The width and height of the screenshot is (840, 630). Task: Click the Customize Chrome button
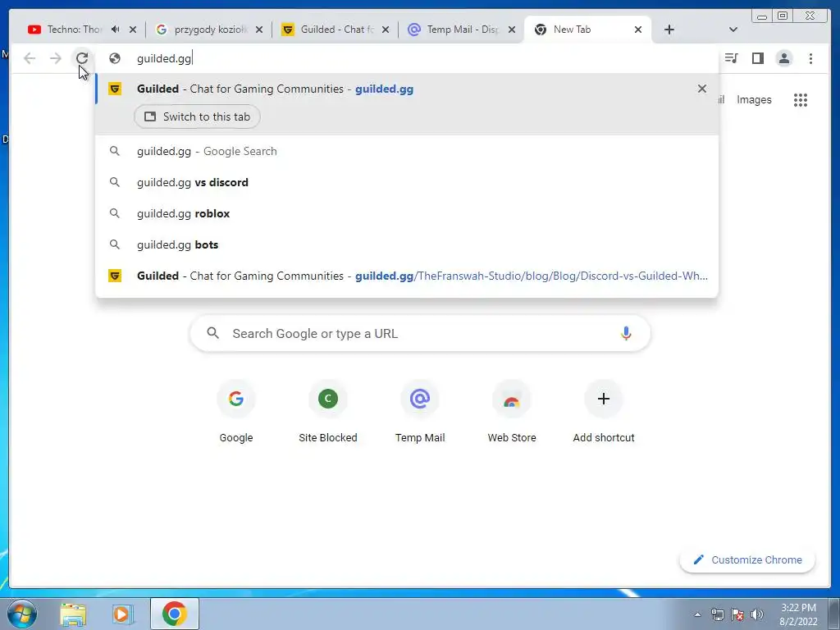747,559
